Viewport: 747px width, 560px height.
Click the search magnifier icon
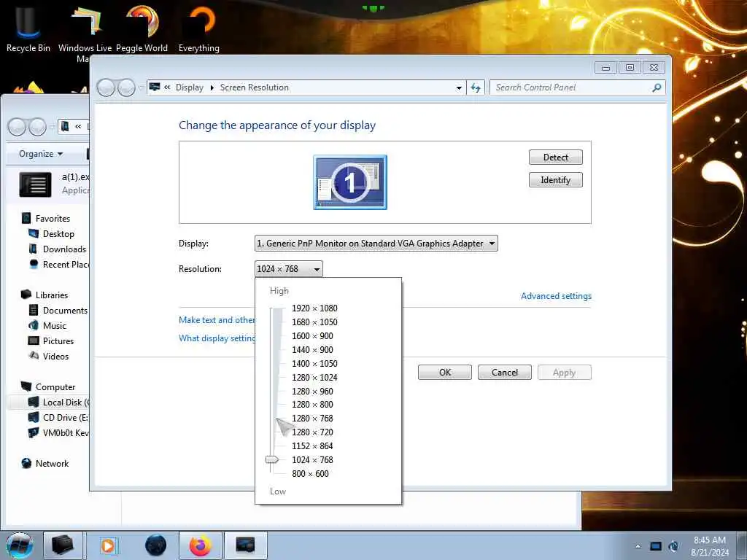[x=657, y=87]
